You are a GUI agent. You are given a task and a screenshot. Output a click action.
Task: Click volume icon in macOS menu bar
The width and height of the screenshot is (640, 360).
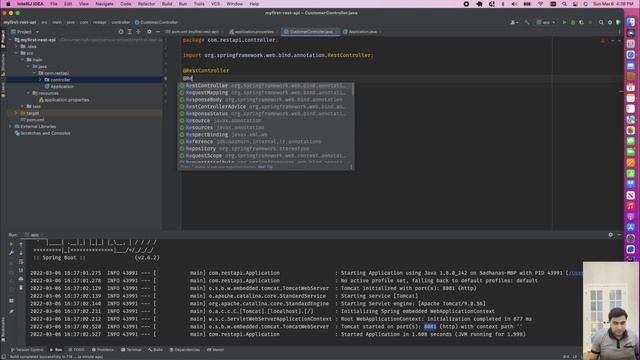[x=514, y=4]
